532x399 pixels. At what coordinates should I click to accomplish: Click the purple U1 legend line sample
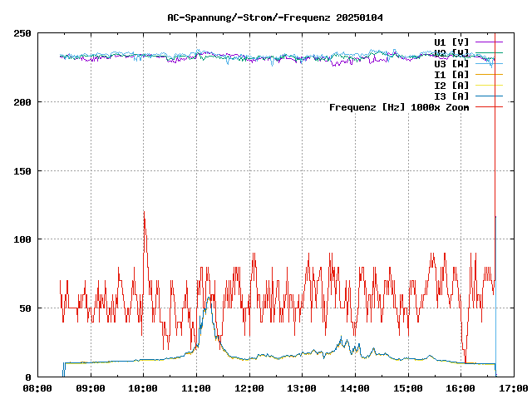pyautogui.click(x=489, y=42)
